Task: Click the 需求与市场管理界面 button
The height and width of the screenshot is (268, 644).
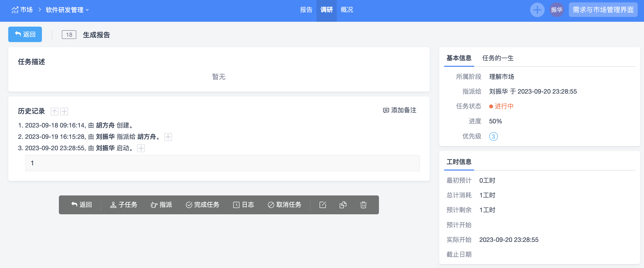Action: pos(603,10)
